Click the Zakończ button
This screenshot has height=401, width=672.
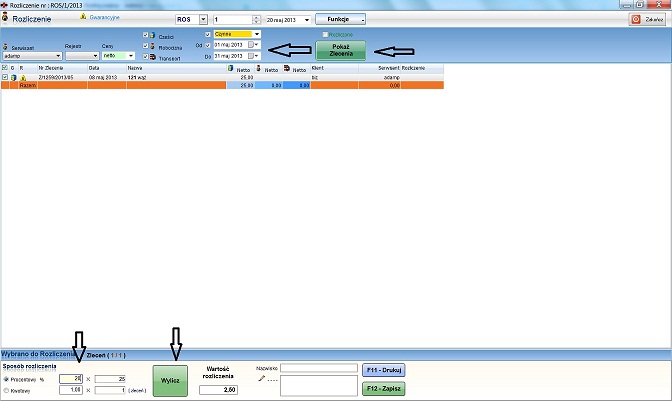[647, 19]
